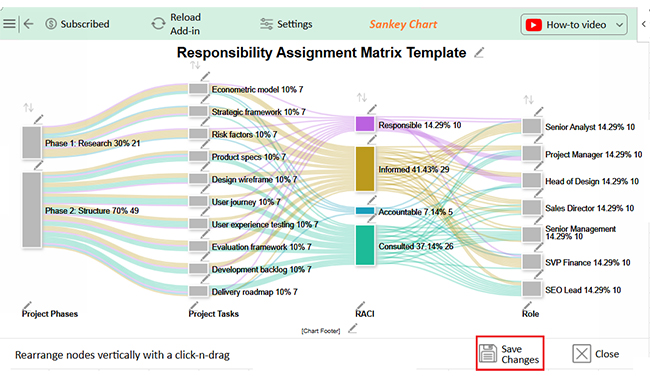Click the back arrow icon
Image resolution: width=650 pixels, height=378 pixels.
(x=28, y=24)
